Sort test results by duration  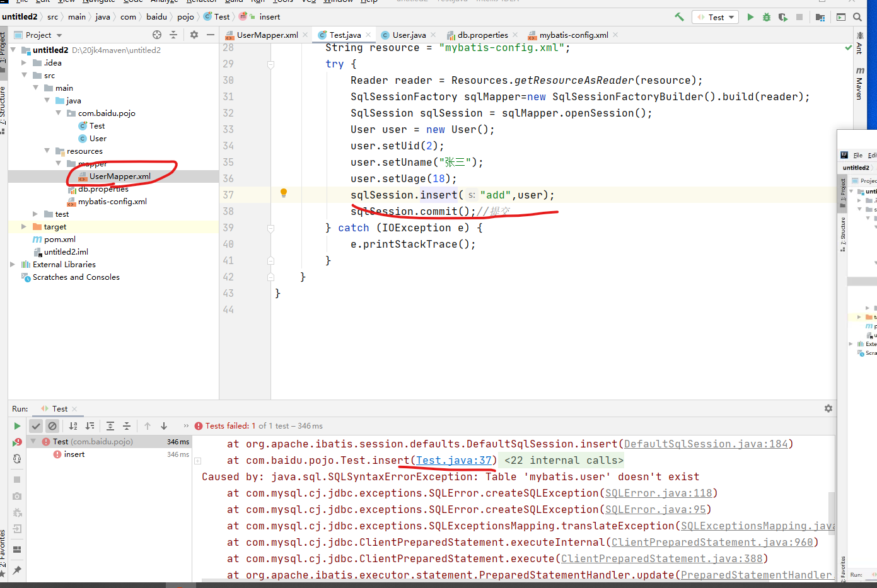[x=90, y=426]
